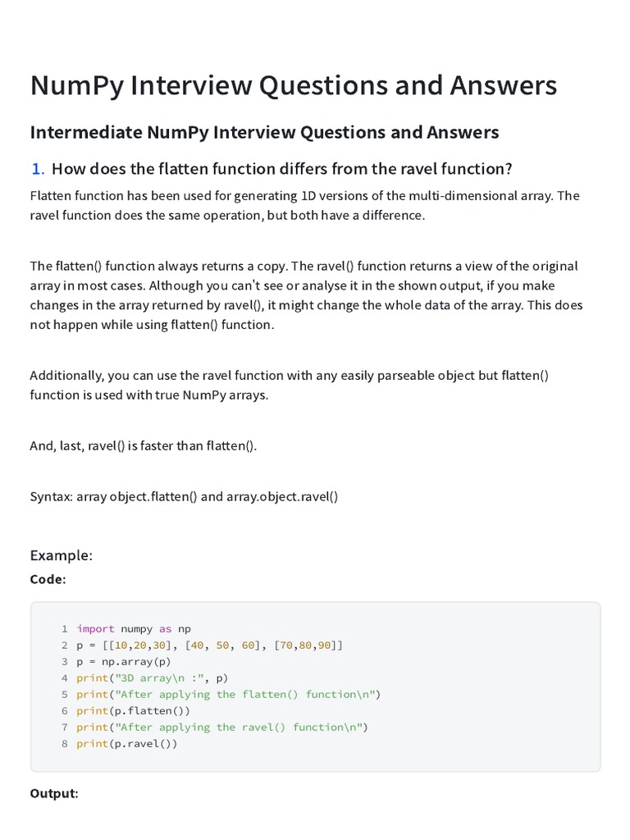Image resolution: width=630 pixels, height=840 pixels.
Task: Click the print "After applying the flatten() function" line
Action: [x=228, y=694]
